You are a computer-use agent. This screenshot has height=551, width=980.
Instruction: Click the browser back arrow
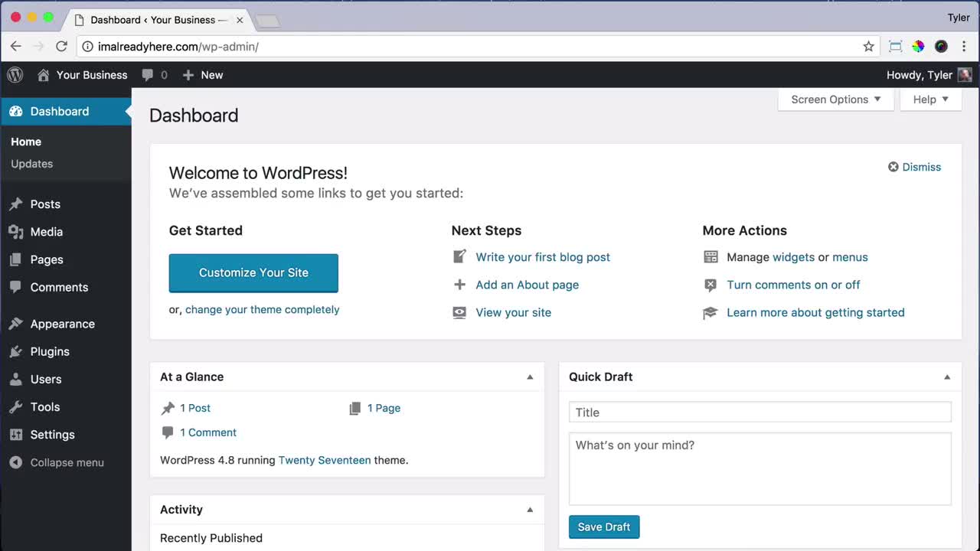pyautogui.click(x=16, y=47)
